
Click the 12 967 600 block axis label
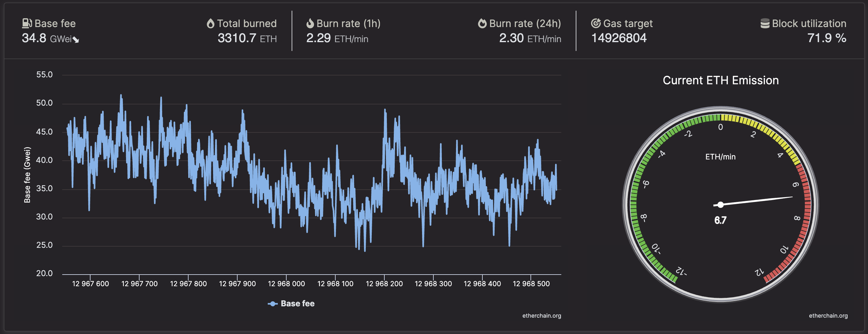90,284
